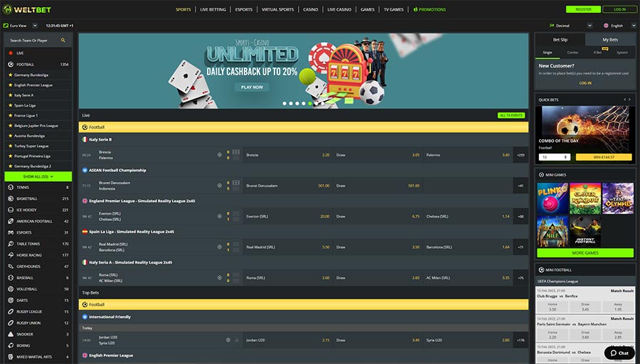Viewport: 640px width, 364px height.
Task: Open Esports in the sports sidebar
Action: tap(38, 232)
